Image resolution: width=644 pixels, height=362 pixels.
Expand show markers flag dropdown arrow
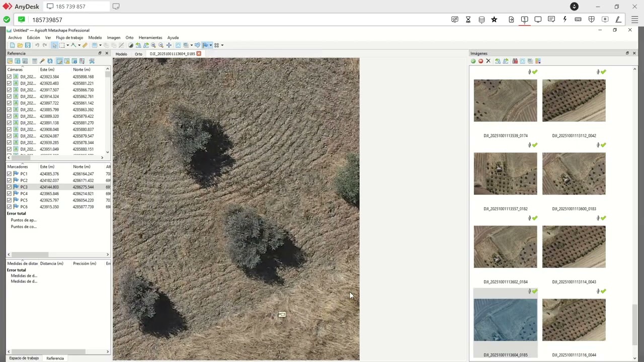[211, 45]
